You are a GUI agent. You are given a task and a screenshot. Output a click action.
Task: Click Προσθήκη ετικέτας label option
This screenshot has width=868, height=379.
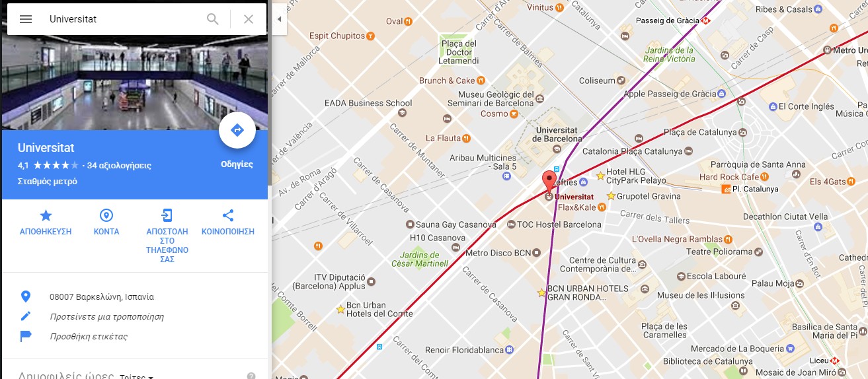pos(89,337)
